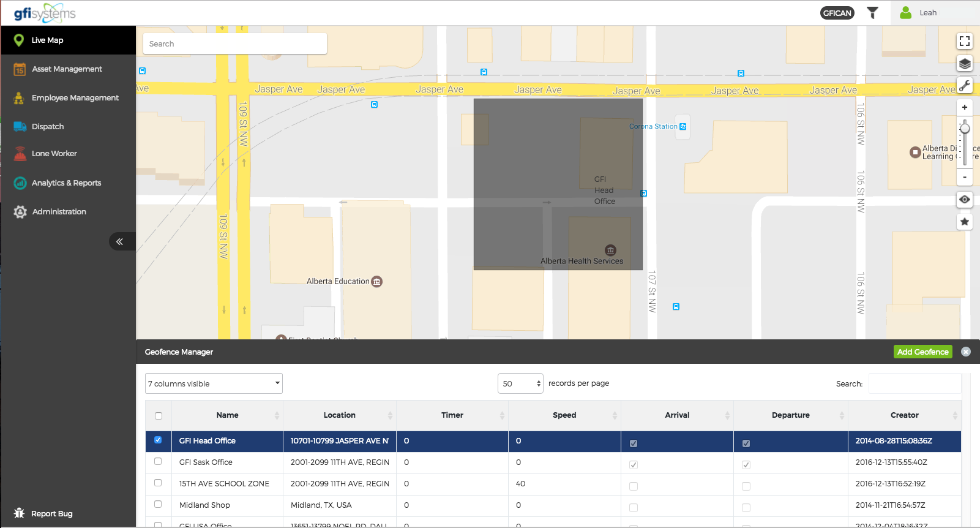This screenshot has width=980, height=528.
Task: Open the records per page selector
Action: pos(520,383)
